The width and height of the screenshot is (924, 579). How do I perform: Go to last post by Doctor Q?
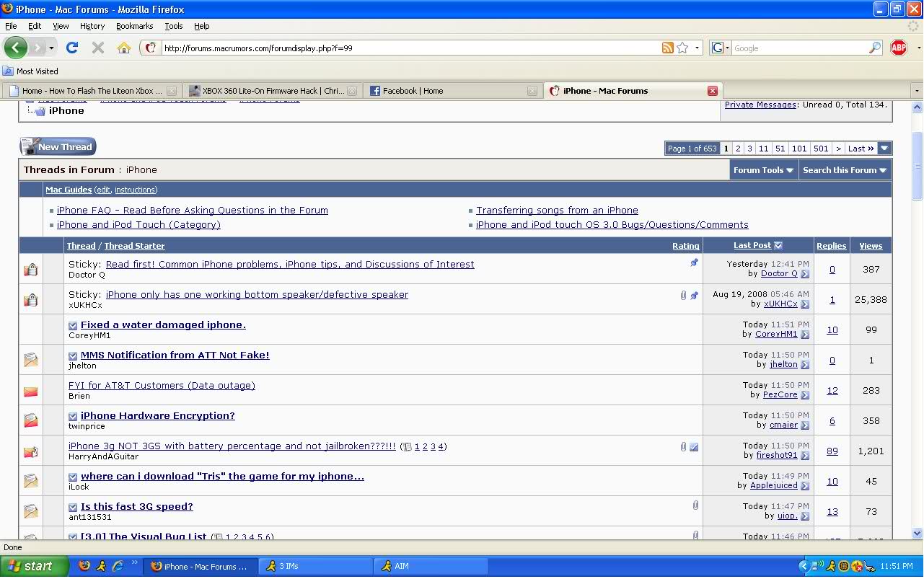pos(805,274)
